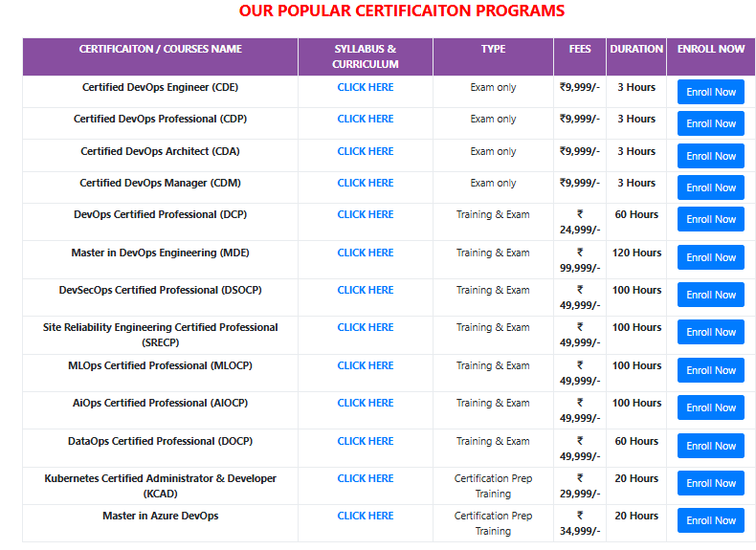
Task: Click Enroll Now for Certified DevOps Engineer
Action: 710,92
